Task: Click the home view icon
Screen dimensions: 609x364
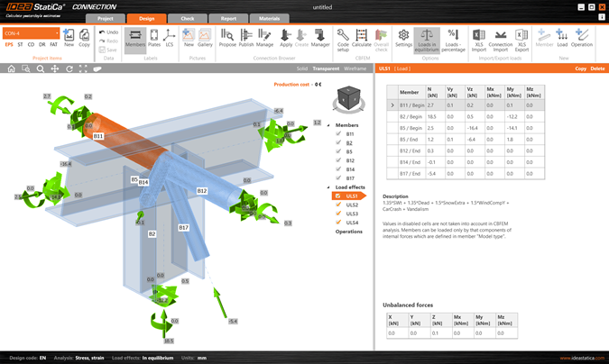Action: [x=11, y=68]
